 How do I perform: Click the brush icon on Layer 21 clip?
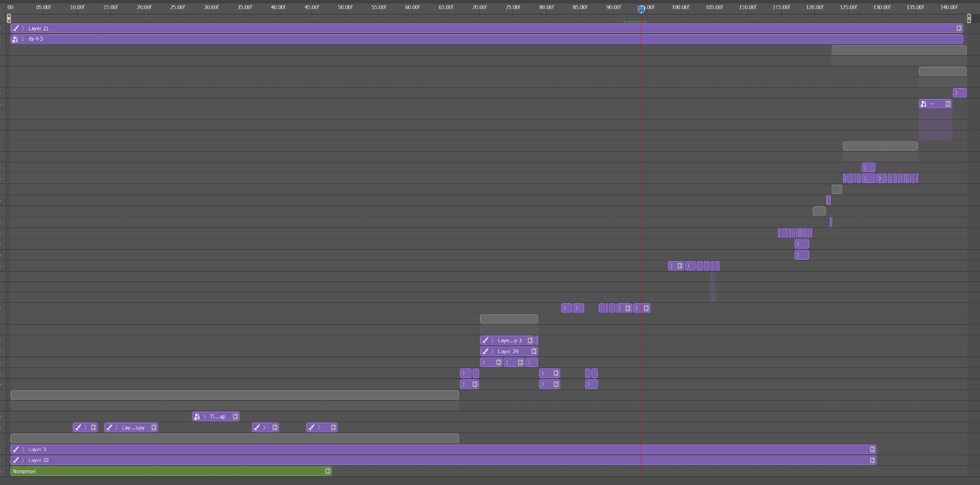(16, 28)
